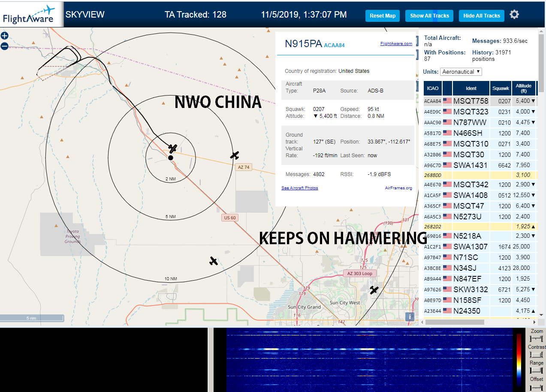The image size is (546, 392).
Task: Open the See Aircraft Photos link
Action: [x=300, y=188]
